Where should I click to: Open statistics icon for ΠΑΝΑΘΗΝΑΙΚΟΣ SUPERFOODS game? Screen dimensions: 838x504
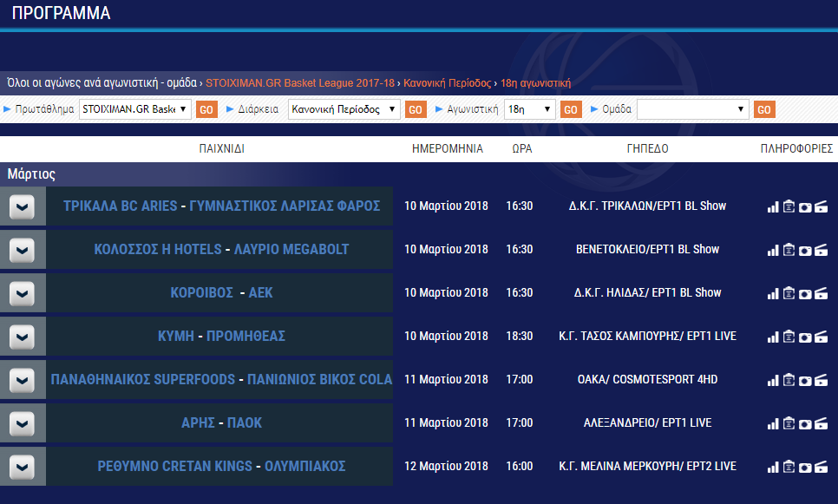point(773,380)
